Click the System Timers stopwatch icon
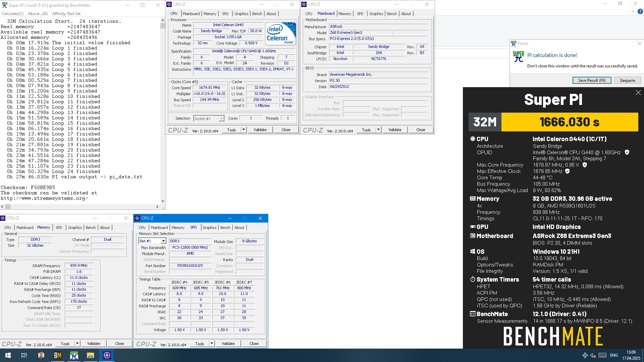Screen dimensions: 644x362 point(473,279)
